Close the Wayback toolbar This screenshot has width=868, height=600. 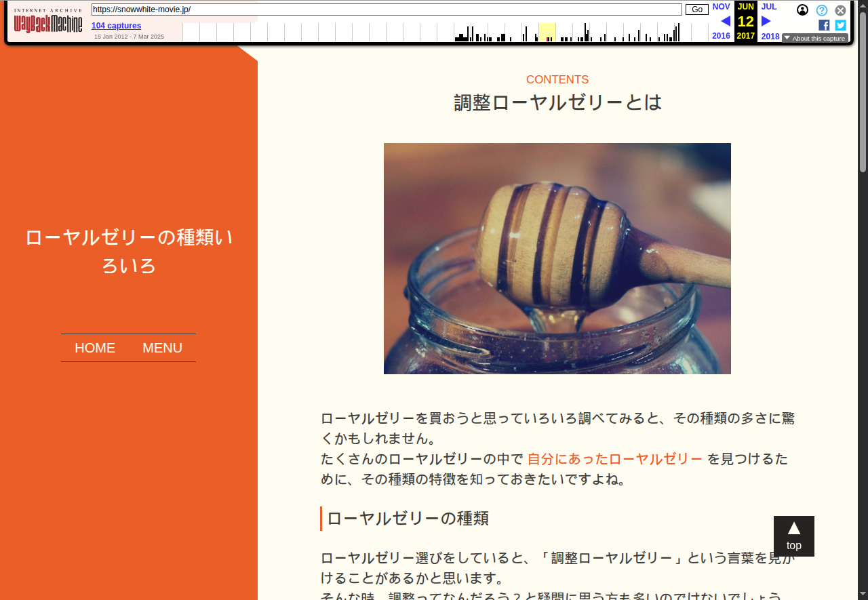840,10
